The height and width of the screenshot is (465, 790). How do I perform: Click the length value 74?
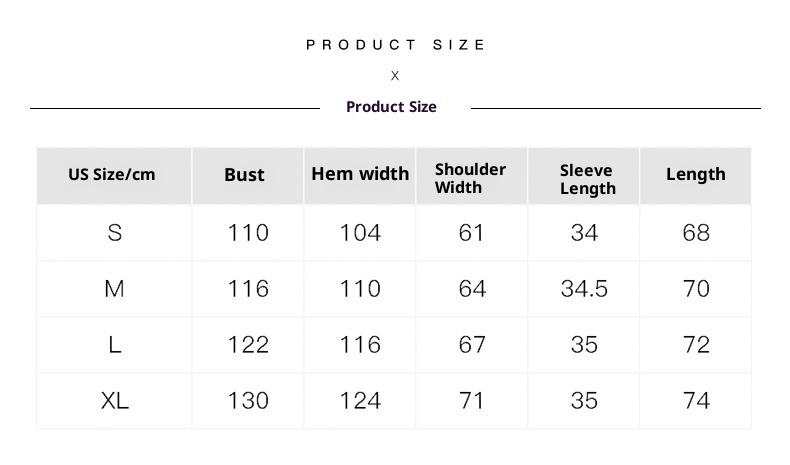pos(695,401)
